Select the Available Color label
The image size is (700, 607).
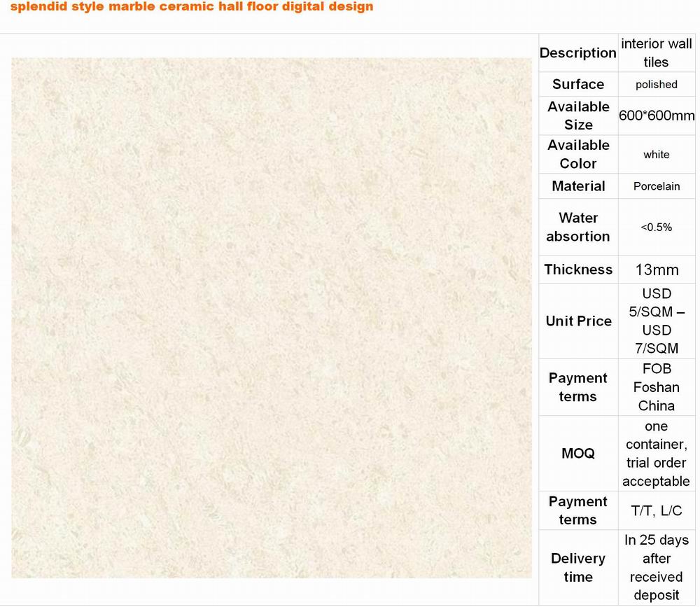point(578,154)
